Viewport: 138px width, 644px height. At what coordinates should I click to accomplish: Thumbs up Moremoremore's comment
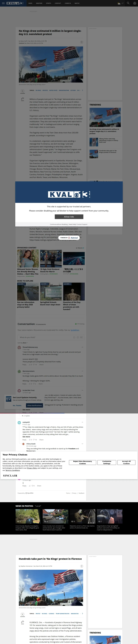[x=30, y=384]
